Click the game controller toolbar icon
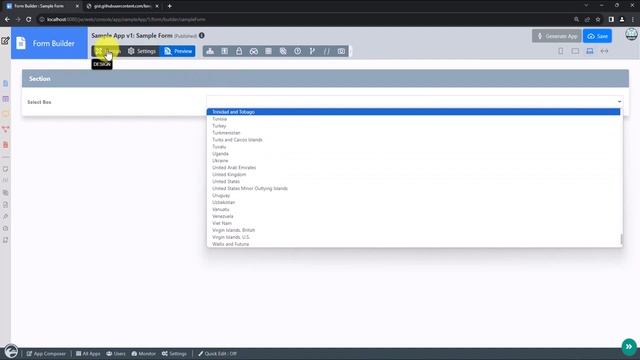 click(x=253, y=51)
